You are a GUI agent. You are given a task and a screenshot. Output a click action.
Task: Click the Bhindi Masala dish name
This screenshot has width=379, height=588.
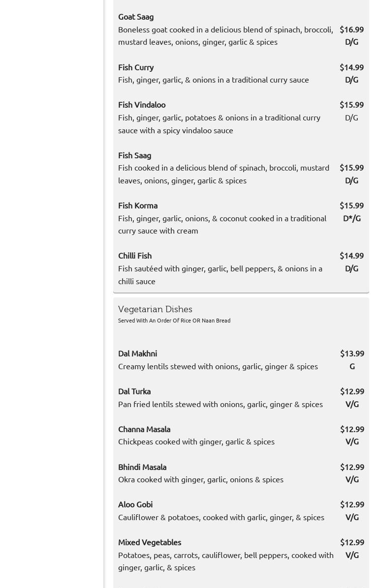142,467
